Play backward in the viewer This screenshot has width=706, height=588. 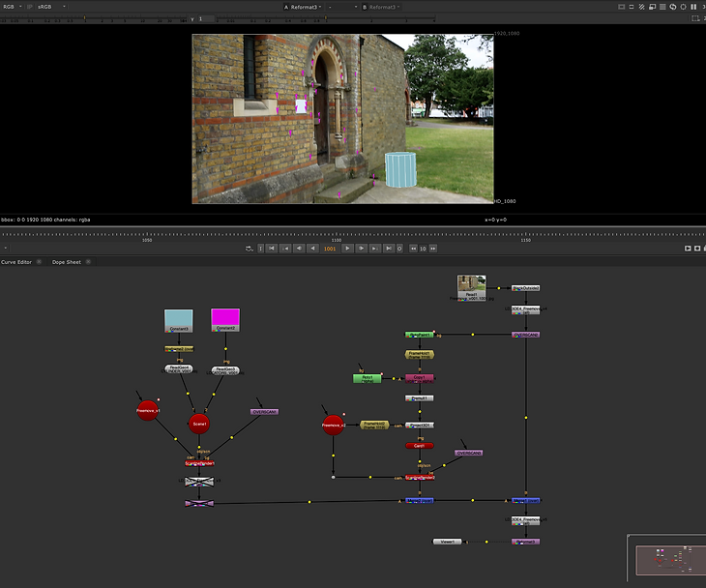click(x=313, y=249)
